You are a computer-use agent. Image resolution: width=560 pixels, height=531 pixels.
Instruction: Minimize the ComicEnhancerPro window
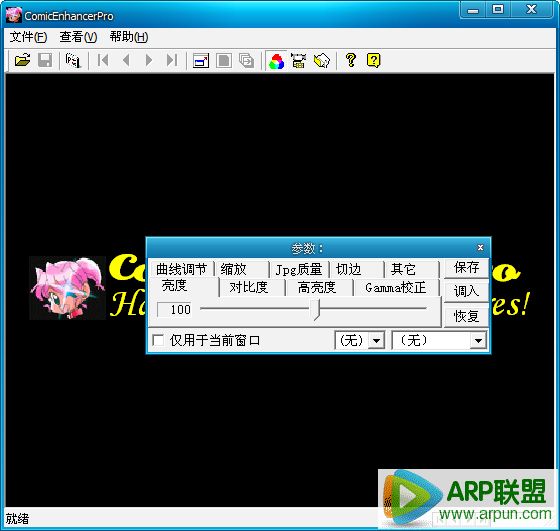pyautogui.click(x=473, y=10)
